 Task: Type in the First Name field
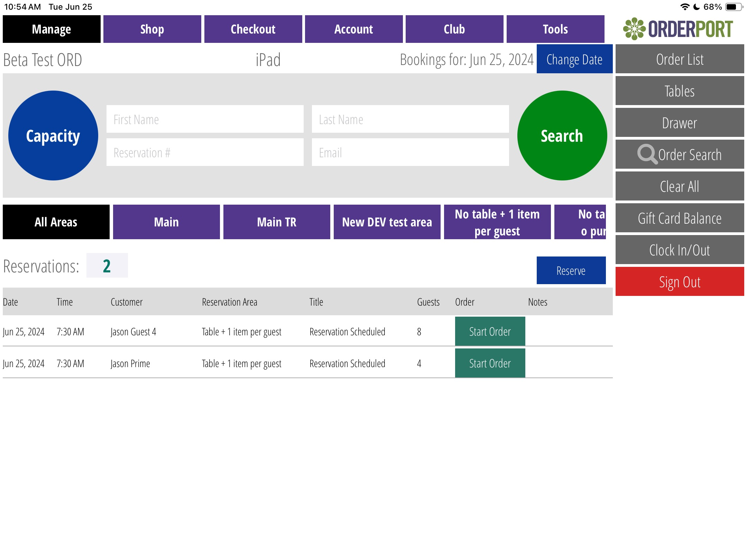coord(205,119)
